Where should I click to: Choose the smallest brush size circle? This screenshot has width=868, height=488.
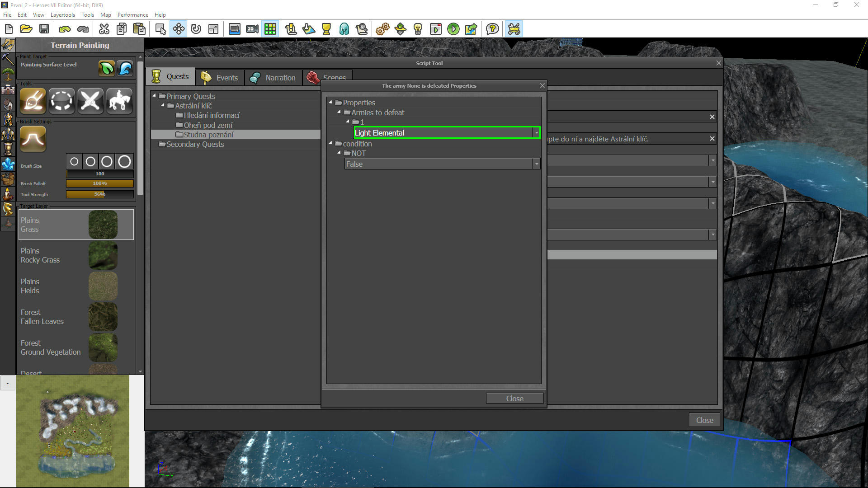[x=75, y=161]
